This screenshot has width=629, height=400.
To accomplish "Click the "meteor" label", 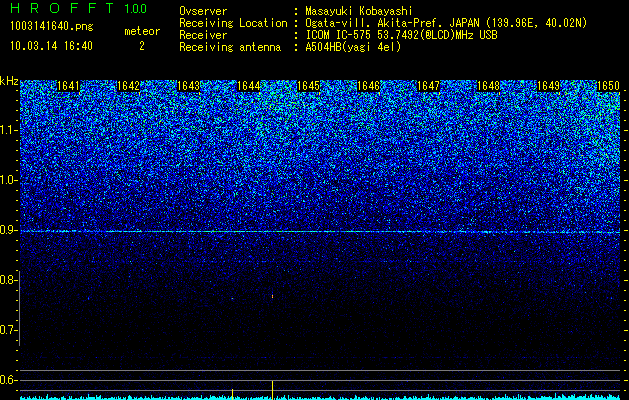I will pyautogui.click(x=142, y=31).
